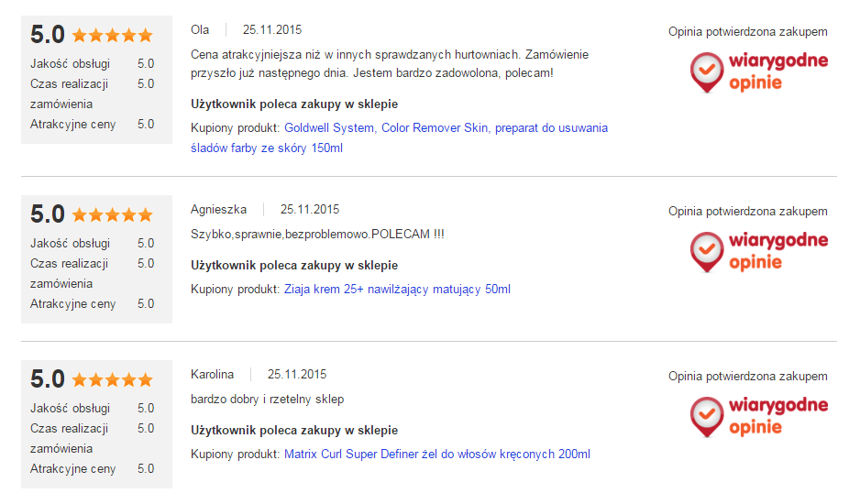Click reviewer name Agnieszka

click(218, 210)
